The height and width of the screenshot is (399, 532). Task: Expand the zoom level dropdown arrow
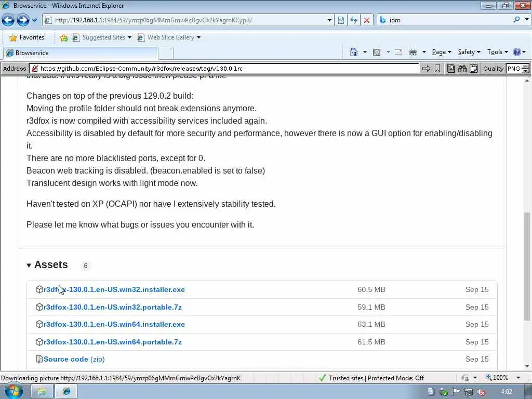coord(518,378)
